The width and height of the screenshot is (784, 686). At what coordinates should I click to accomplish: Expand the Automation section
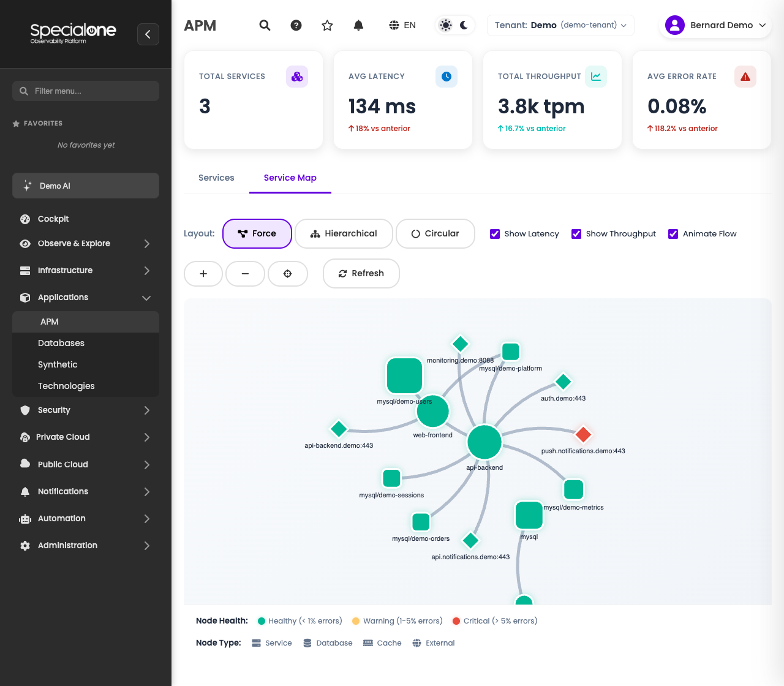click(86, 518)
